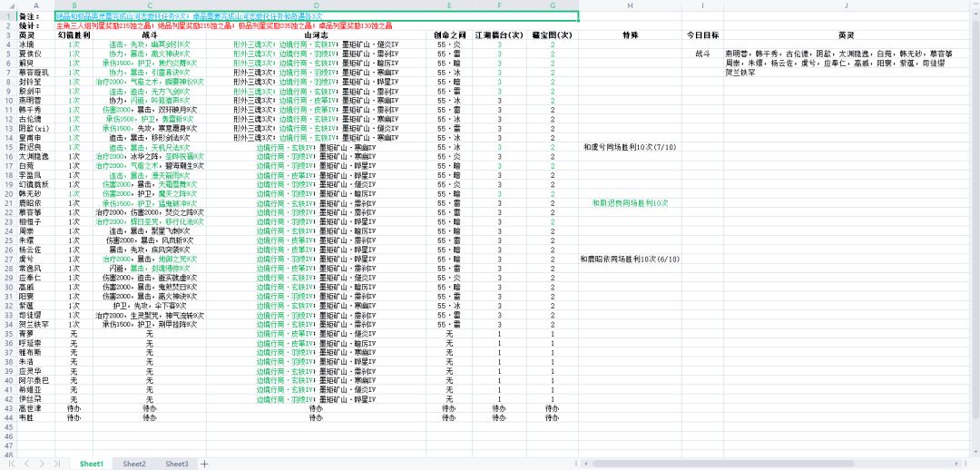
Task: Click the 太渊隐逸 name cell
Action: click(x=35, y=157)
